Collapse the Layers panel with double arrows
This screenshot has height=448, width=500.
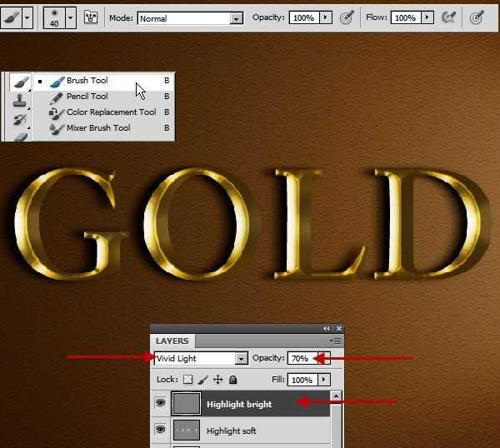[x=327, y=329]
